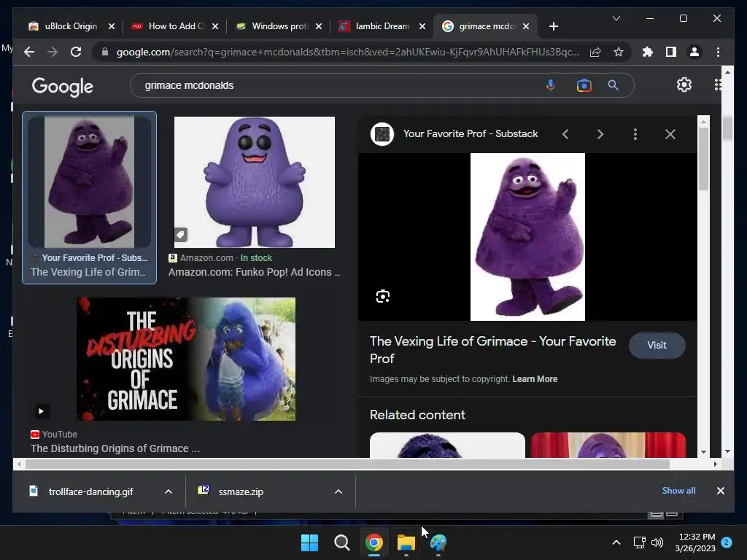The height and width of the screenshot is (560, 747).
Task: Click the Chrome taskbar icon
Action: pos(374,542)
